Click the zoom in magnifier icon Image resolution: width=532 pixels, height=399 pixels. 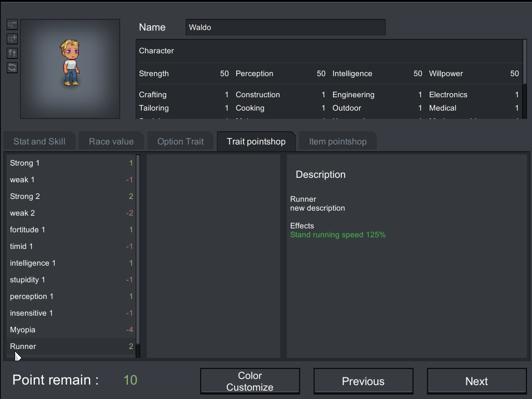[12, 39]
